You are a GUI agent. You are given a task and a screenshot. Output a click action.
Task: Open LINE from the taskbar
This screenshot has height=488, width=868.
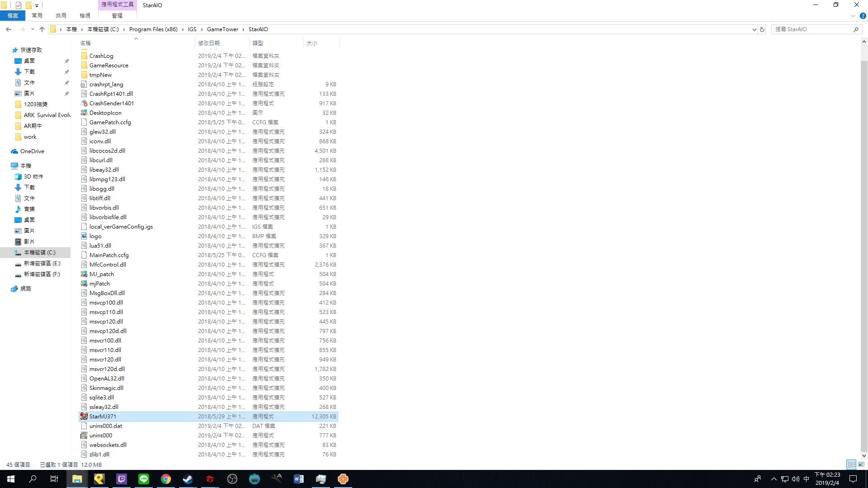pos(144,479)
